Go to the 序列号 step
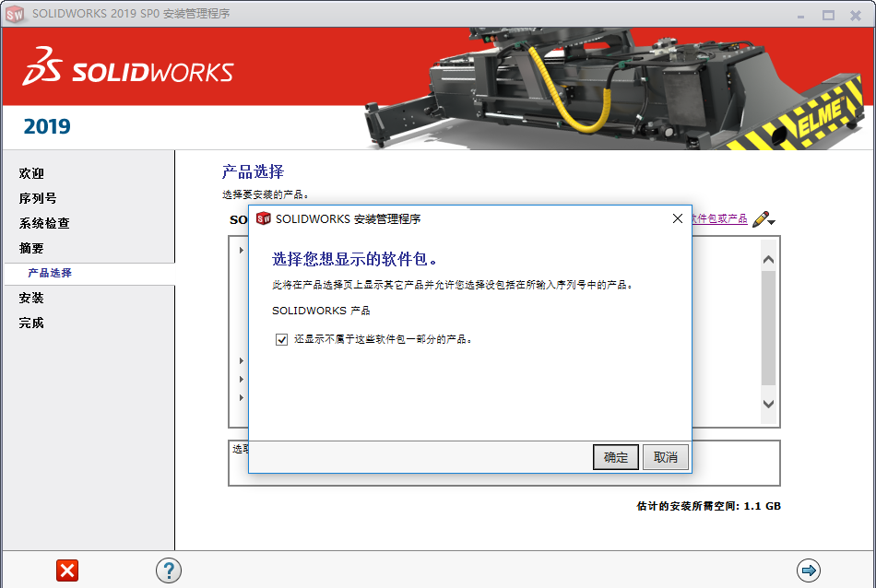This screenshot has width=876, height=588. tap(38, 198)
